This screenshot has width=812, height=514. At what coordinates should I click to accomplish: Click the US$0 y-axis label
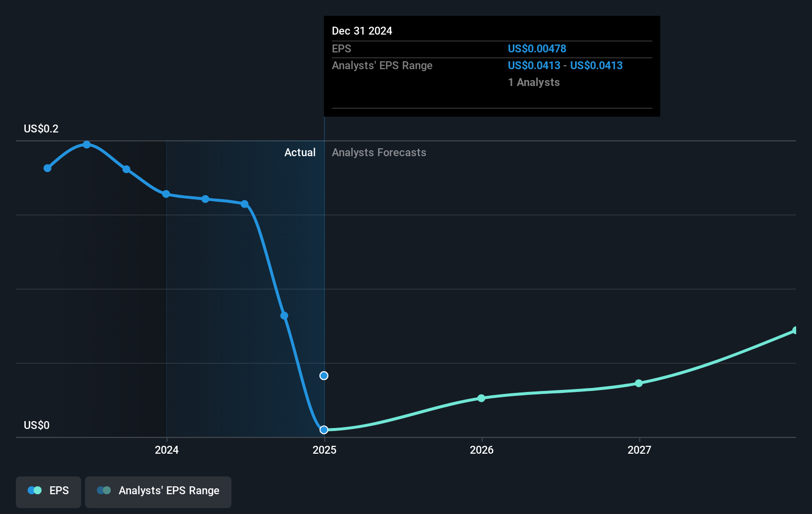37,425
